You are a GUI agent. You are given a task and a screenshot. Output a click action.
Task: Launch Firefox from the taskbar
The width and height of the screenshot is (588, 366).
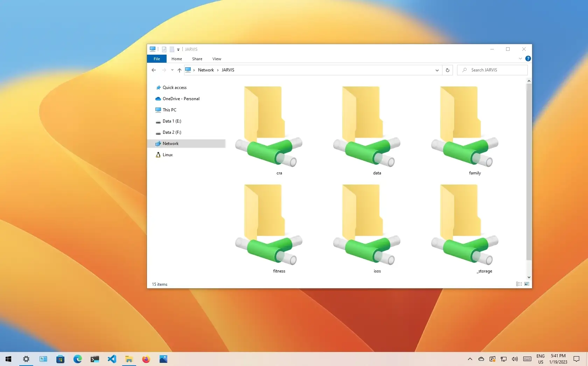click(x=146, y=359)
